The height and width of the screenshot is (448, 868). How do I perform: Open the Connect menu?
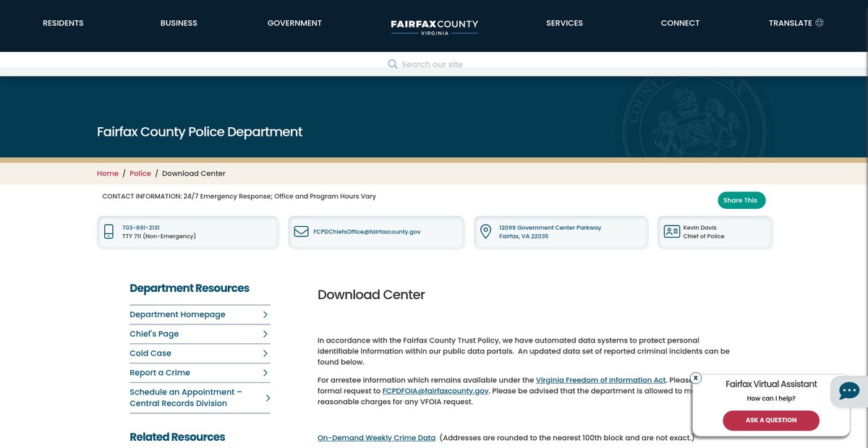point(680,23)
